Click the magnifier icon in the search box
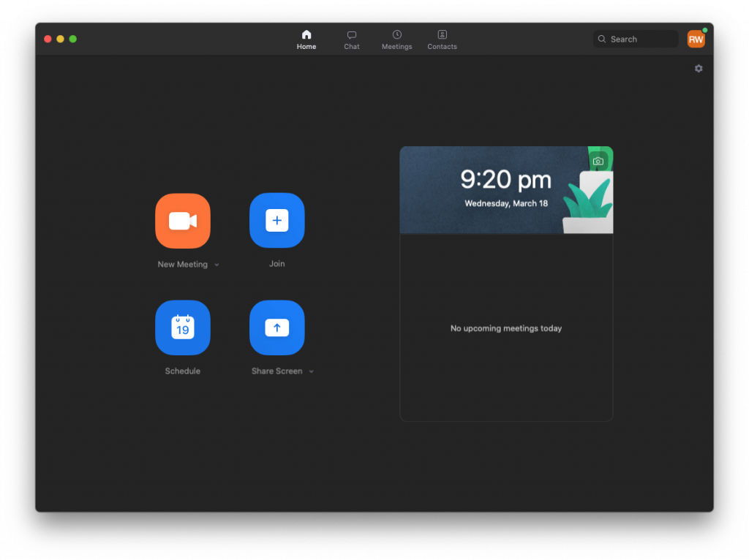 (602, 39)
